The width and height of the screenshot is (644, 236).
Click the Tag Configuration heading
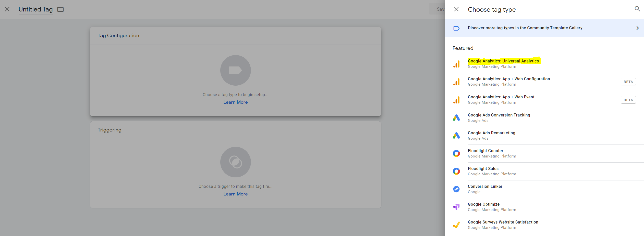pos(118,36)
